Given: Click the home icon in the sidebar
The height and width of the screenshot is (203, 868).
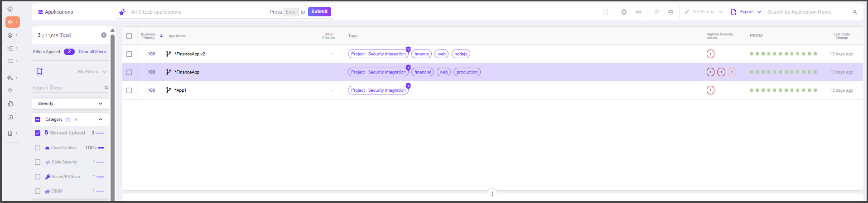Looking at the screenshot, I should click(x=10, y=9).
